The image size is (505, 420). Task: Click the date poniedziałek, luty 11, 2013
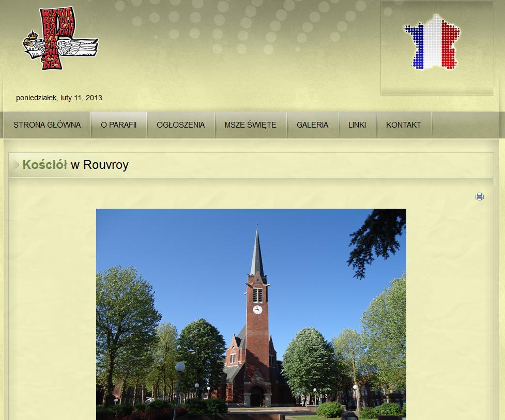click(x=59, y=98)
